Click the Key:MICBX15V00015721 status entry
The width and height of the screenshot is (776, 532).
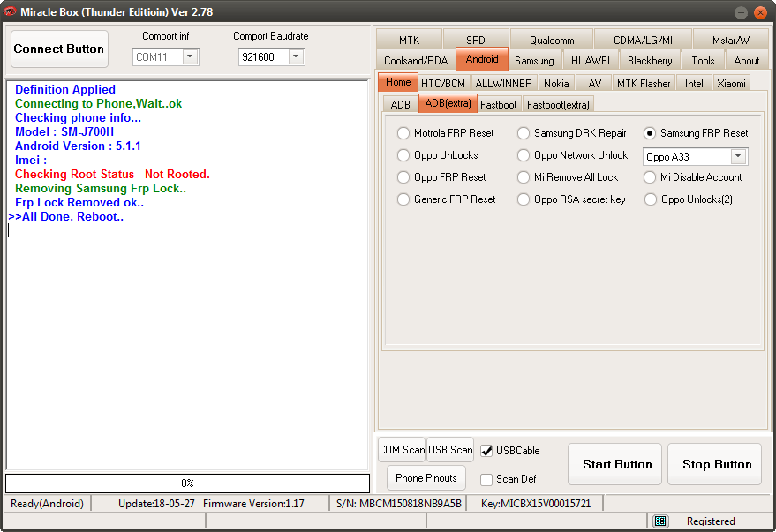click(536, 503)
